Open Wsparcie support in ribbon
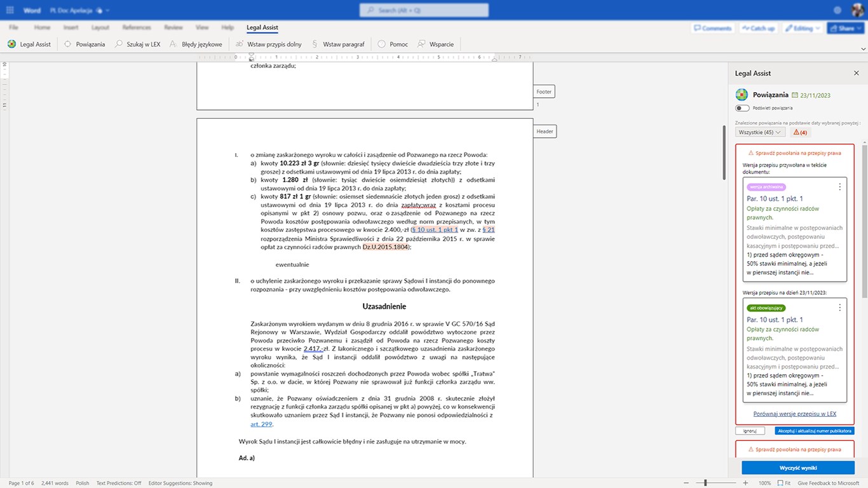Screen dimensions: 868x488 click(435, 44)
